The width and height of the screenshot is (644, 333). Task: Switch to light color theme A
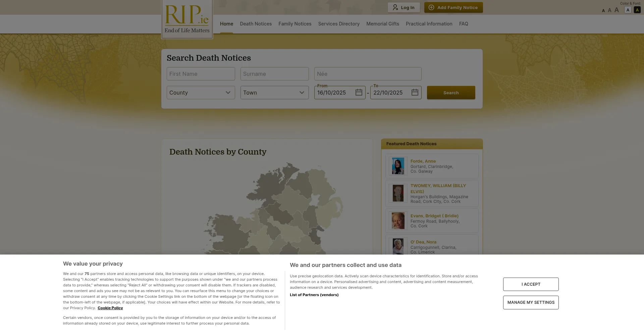pyautogui.click(x=628, y=10)
